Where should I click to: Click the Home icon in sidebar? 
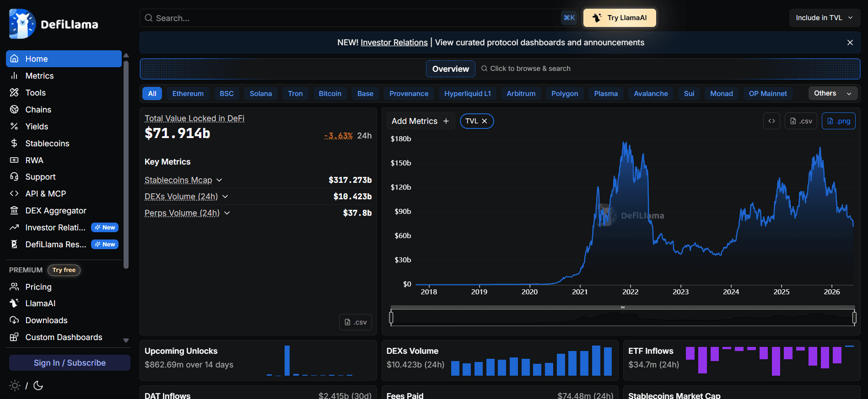click(x=14, y=59)
